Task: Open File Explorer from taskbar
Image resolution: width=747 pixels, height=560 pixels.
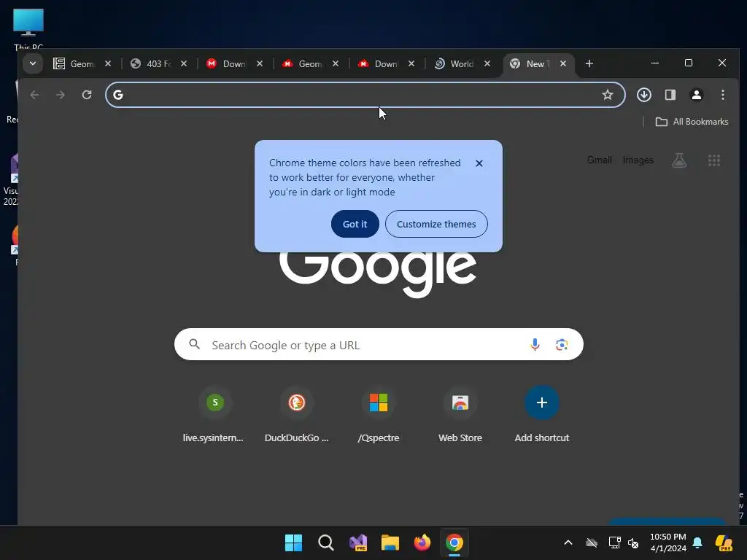Action: (390, 542)
